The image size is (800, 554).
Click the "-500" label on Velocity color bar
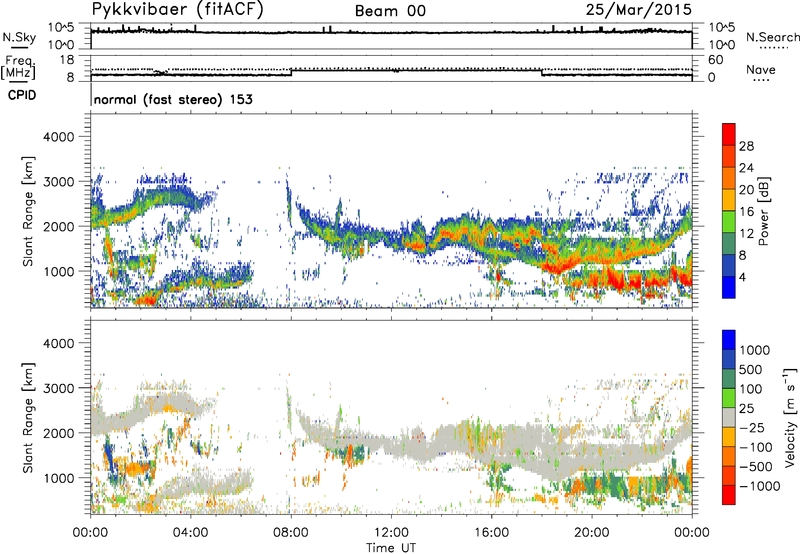click(756, 466)
